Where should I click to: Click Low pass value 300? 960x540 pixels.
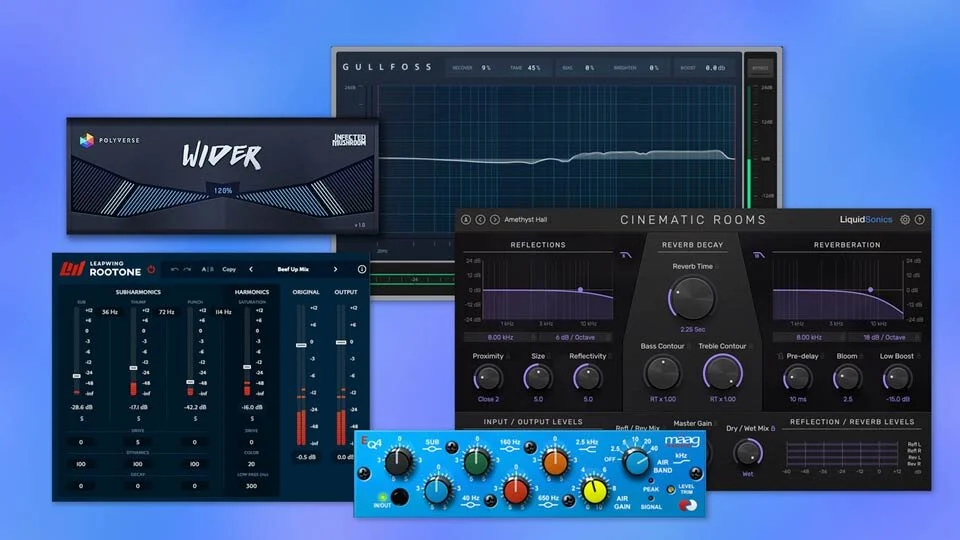[x=251, y=486]
